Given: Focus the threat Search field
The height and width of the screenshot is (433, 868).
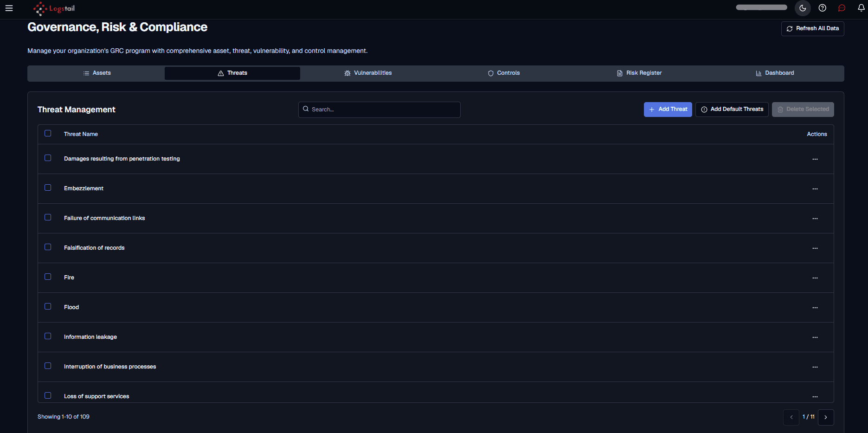Looking at the screenshot, I should (379, 110).
